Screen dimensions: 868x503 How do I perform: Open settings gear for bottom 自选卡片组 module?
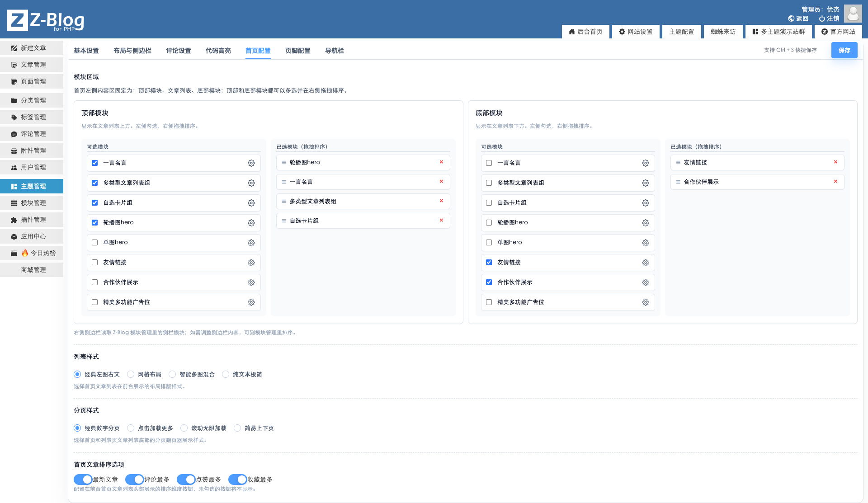646,203
